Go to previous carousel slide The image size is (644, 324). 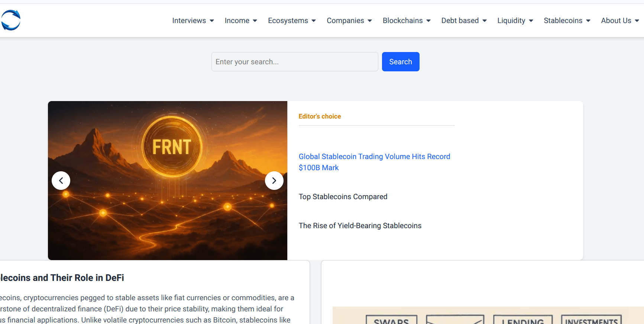(61, 181)
